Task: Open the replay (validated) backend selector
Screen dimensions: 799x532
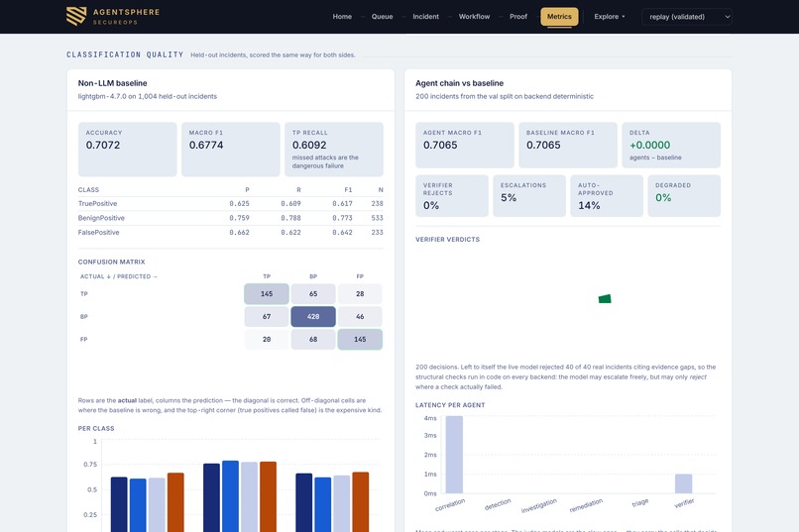Action: pos(687,17)
